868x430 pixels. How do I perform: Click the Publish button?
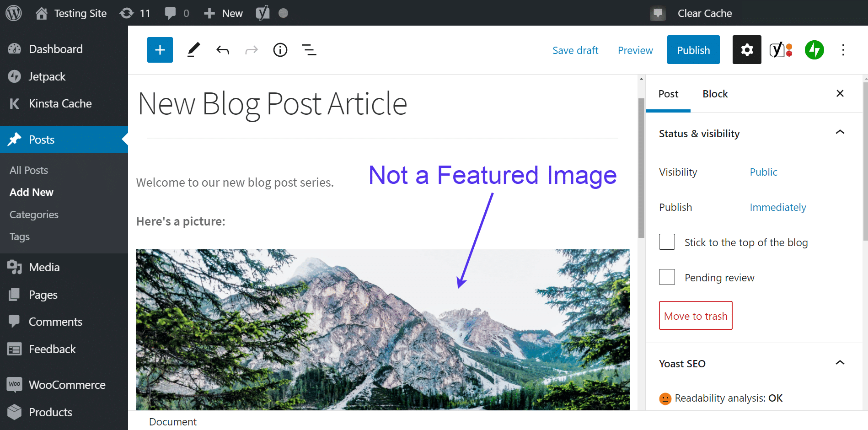pos(693,49)
